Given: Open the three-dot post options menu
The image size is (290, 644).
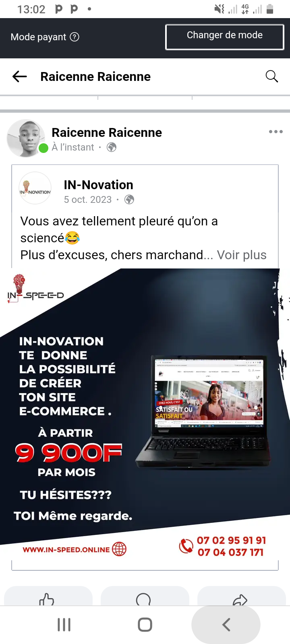Looking at the screenshot, I should click(276, 132).
